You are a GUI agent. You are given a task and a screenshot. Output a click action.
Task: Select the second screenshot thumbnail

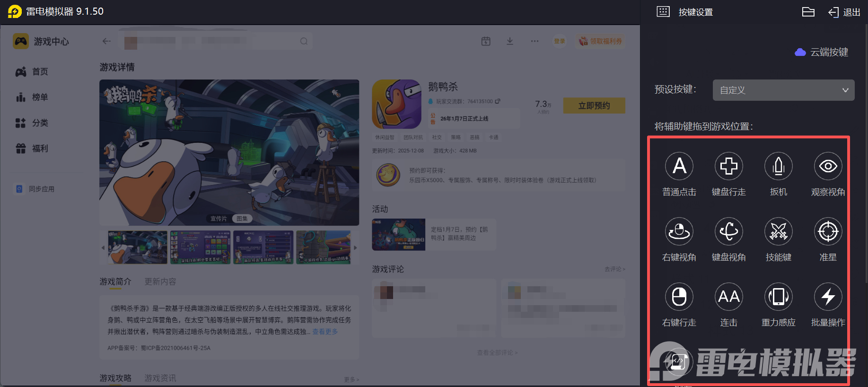point(201,247)
